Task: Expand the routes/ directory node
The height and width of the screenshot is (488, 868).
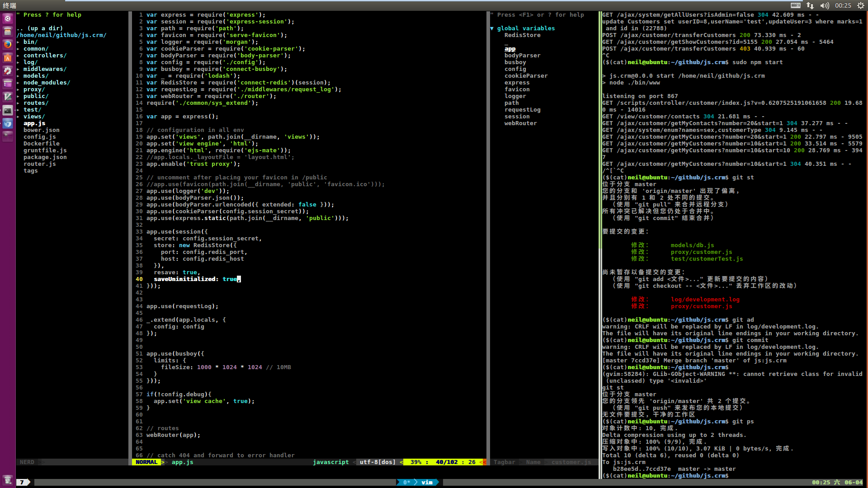Action: click(36, 103)
